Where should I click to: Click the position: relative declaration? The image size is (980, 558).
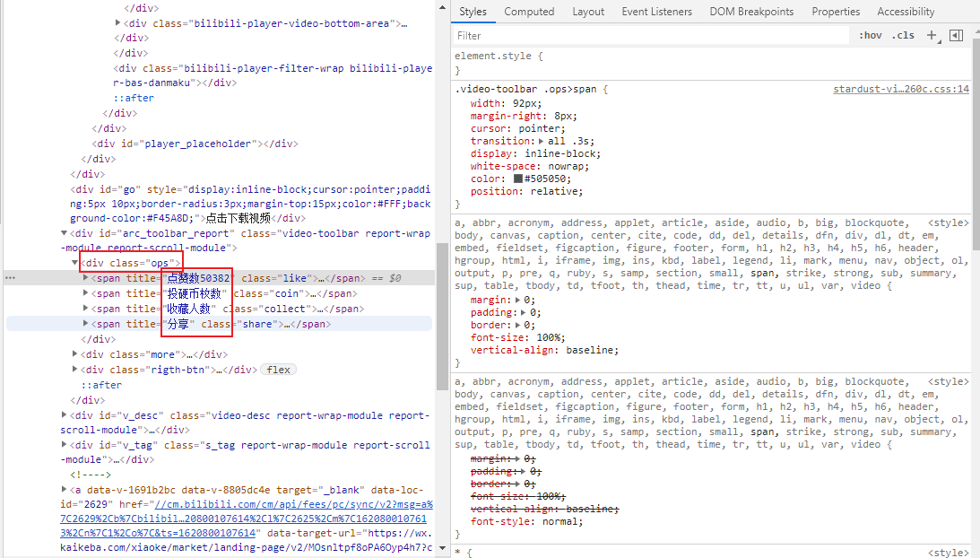[526, 191]
